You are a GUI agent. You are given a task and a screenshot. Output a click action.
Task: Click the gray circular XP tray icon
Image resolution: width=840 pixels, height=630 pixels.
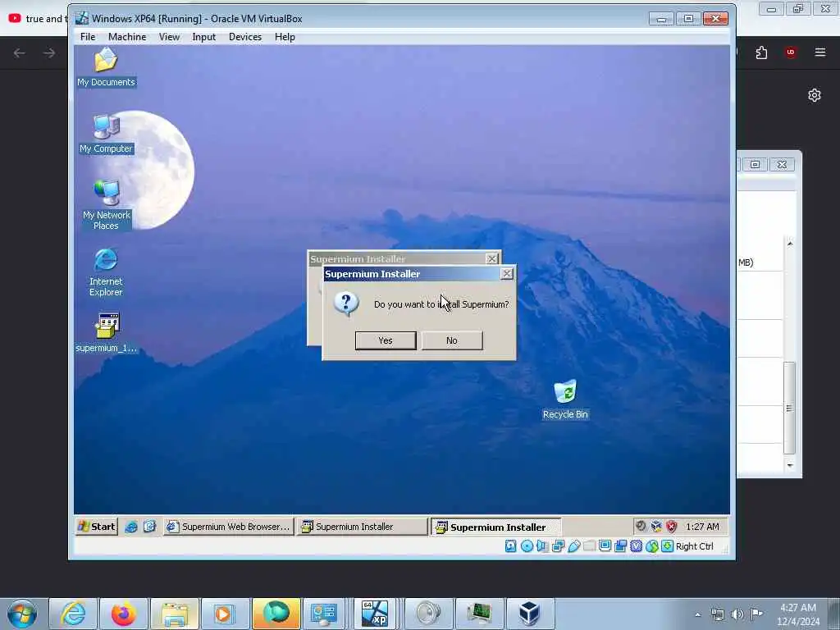coord(641,526)
